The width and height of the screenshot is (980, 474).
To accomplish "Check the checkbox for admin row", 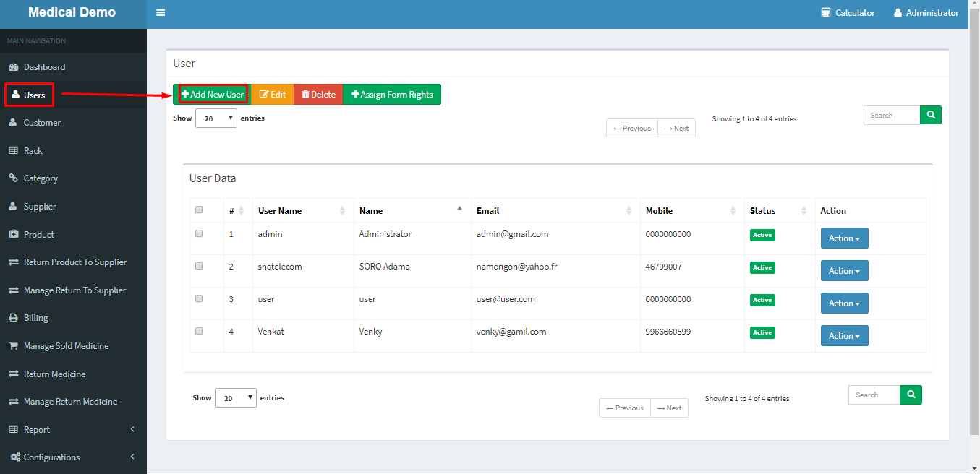I will tap(199, 234).
